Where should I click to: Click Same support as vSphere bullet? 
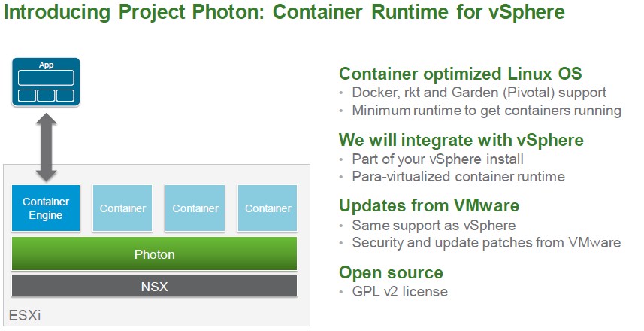click(434, 226)
